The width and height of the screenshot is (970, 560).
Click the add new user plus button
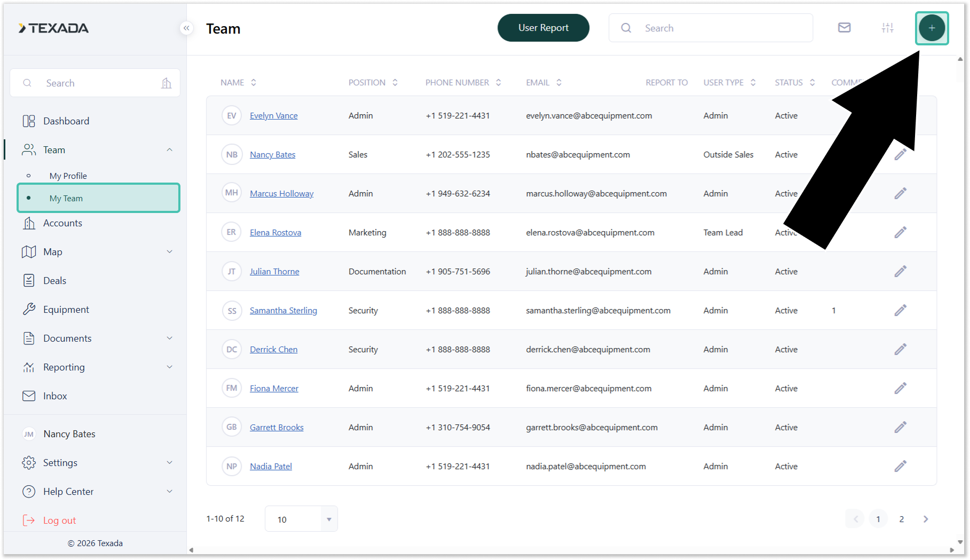(932, 28)
